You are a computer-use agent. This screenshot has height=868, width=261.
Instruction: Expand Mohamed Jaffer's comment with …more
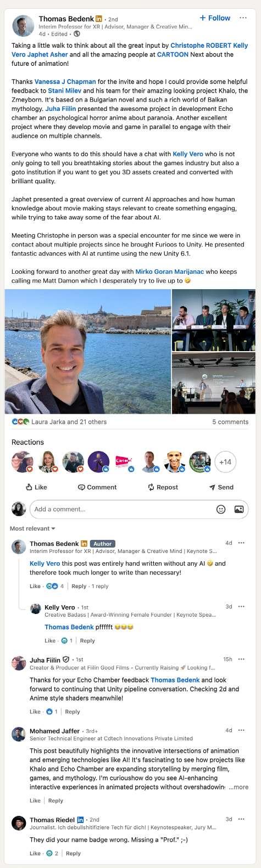[x=238, y=787]
